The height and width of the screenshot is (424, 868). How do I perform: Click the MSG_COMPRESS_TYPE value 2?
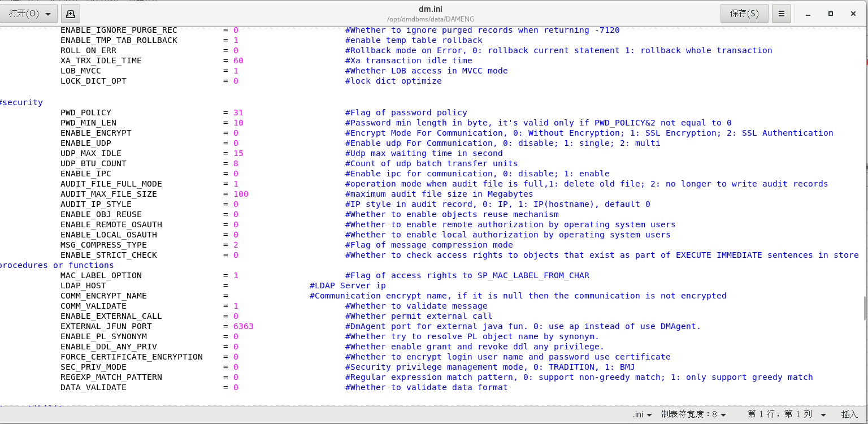235,245
